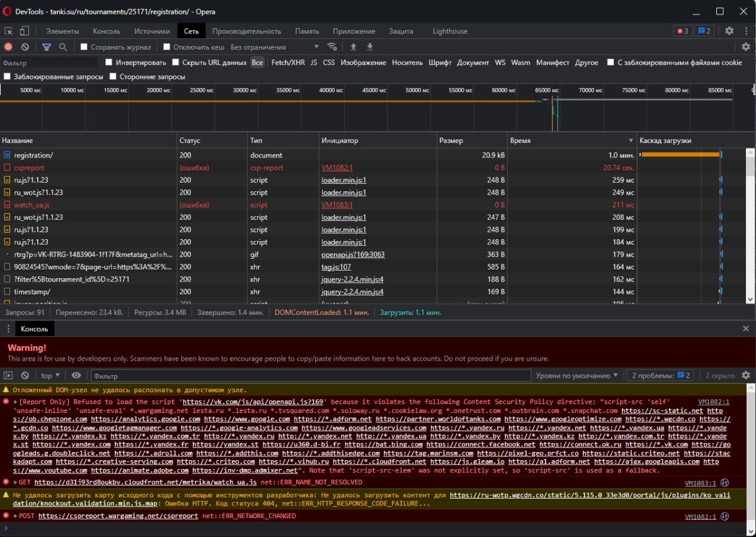Open network conditions via the Wi-Fi gear icon
Screen dimensions: 756x537
332,47
